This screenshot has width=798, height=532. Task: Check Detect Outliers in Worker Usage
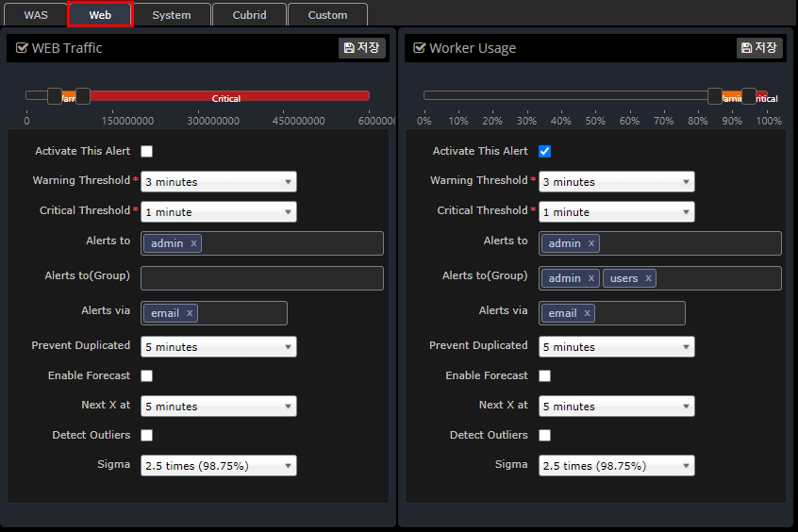click(544, 435)
